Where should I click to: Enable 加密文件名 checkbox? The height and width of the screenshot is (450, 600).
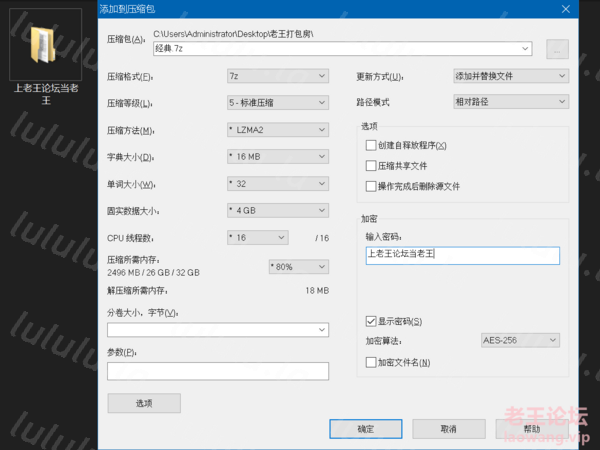372,361
